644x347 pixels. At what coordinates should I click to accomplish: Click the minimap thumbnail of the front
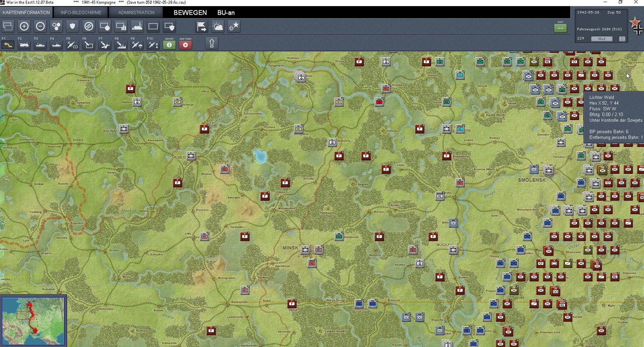coord(34,321)
